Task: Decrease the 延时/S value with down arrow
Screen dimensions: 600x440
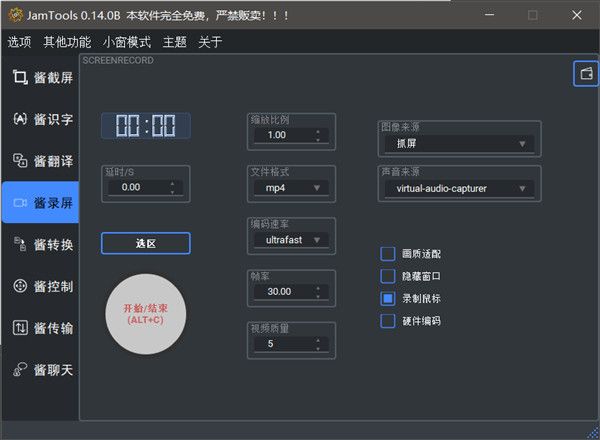Action: pyautogui.click(x=173, y=192)
